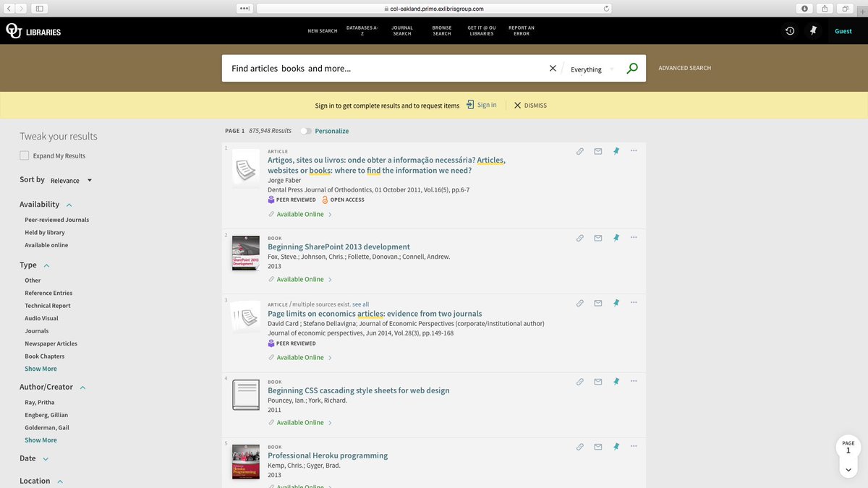Open more actions for Artigos, sites ou livros

click(634, 150)
